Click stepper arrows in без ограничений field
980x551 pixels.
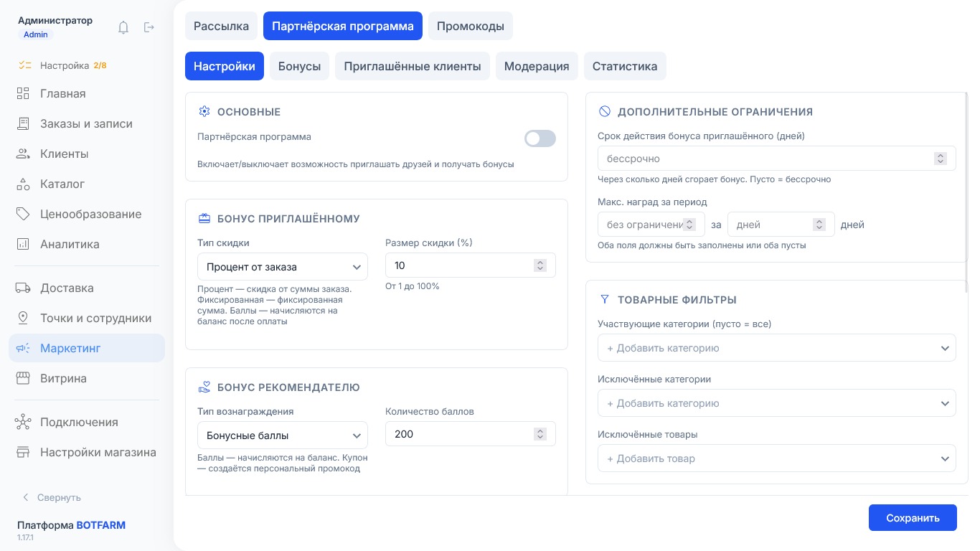689,225
